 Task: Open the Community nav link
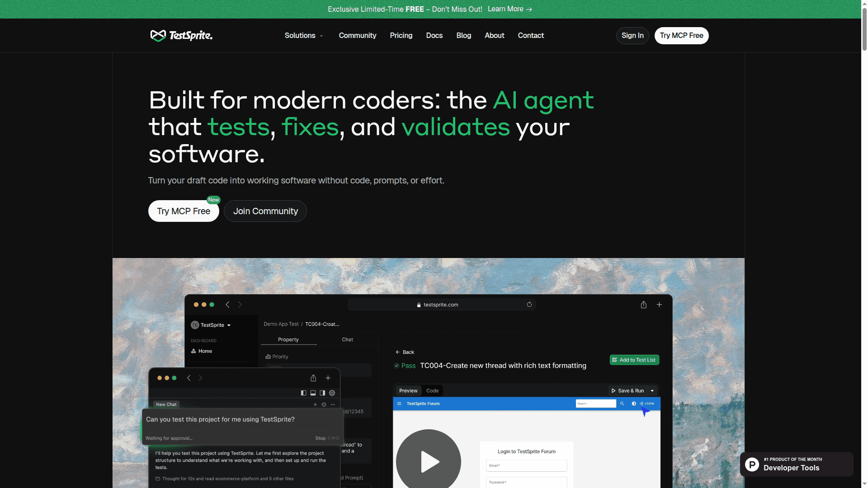358,35
